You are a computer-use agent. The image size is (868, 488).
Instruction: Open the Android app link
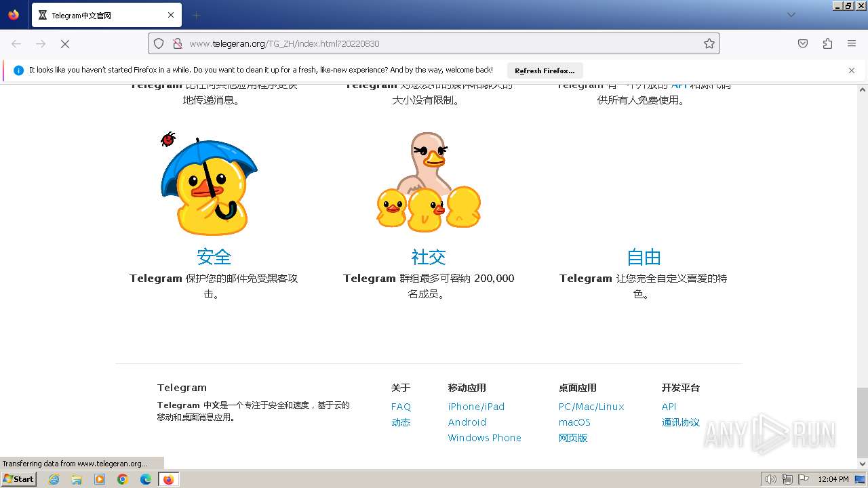pyautogui.click(x=467, y=422)
